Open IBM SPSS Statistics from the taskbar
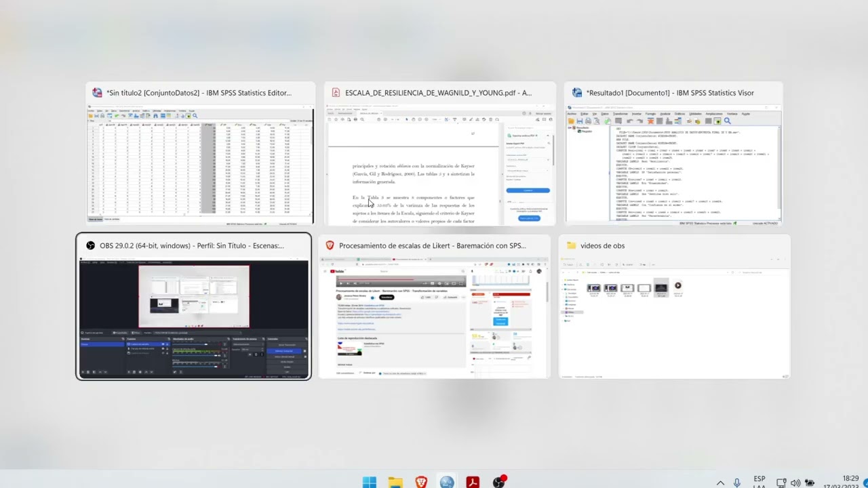 [447, 482]
